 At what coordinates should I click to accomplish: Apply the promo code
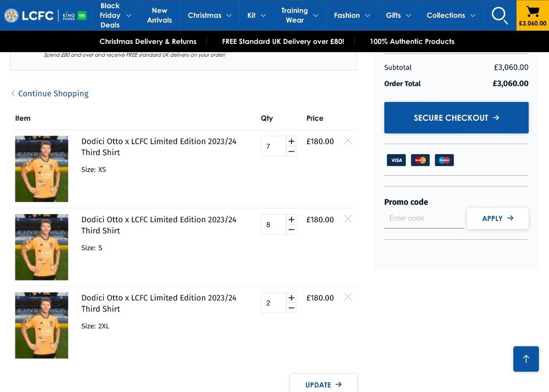pyautogui.click(x=497, y=219)
